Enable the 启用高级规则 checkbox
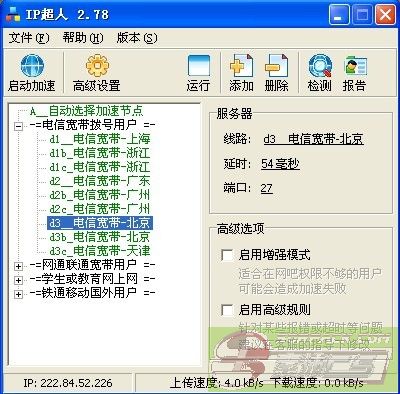Screen dimensions: 400x394 click(x=227, y=310)
